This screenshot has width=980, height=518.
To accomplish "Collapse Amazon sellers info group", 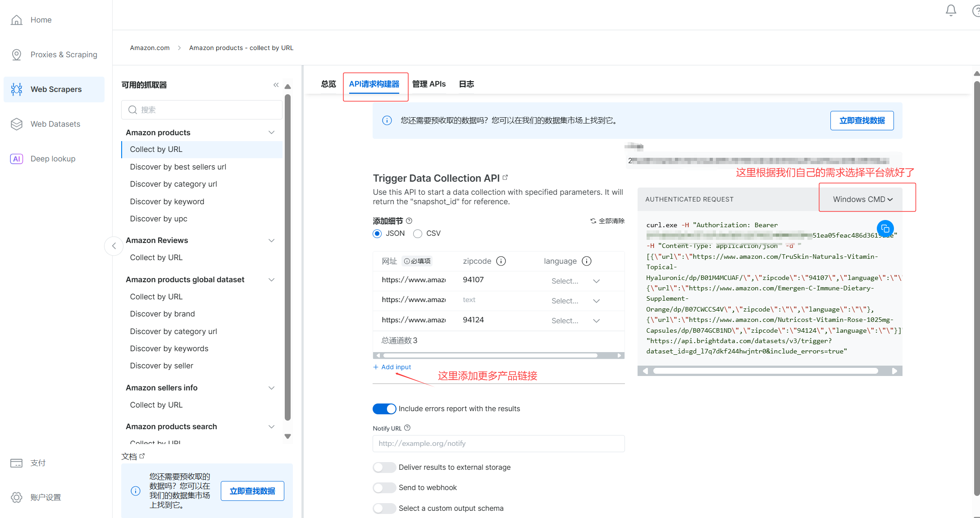I will pos(272,388).
